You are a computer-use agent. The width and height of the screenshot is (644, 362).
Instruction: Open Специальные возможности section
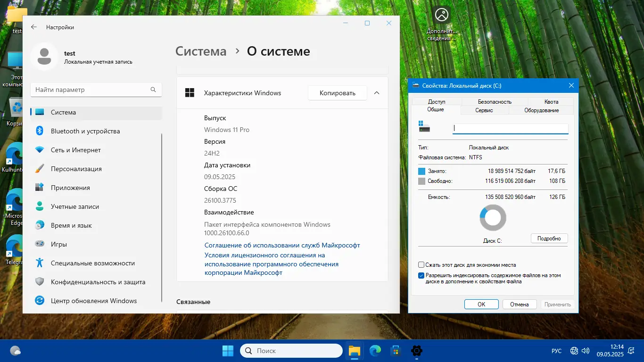tap(92, 263)
